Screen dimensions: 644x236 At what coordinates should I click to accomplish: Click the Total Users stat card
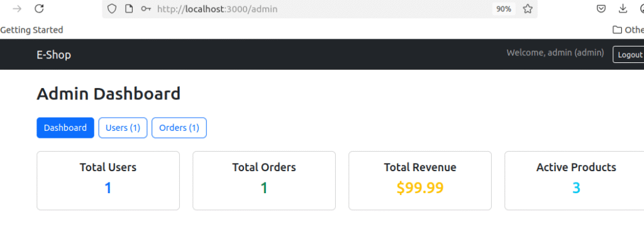(x=108, y=181)
